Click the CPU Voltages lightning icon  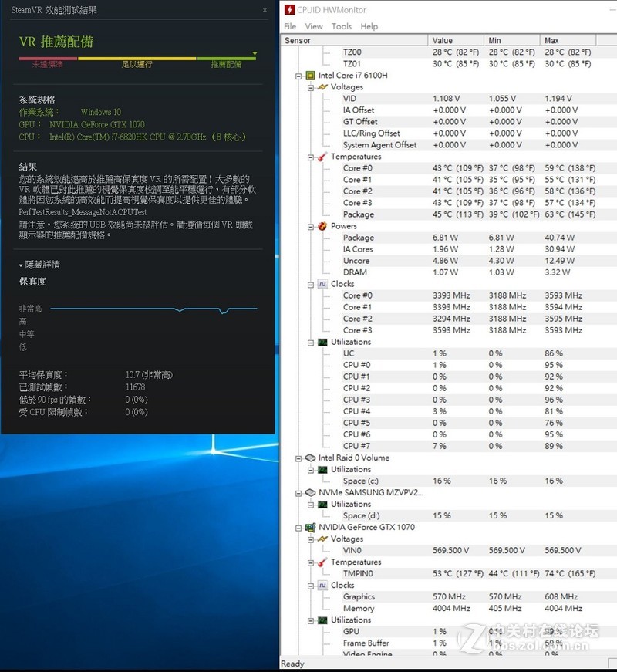pos(322,87)
